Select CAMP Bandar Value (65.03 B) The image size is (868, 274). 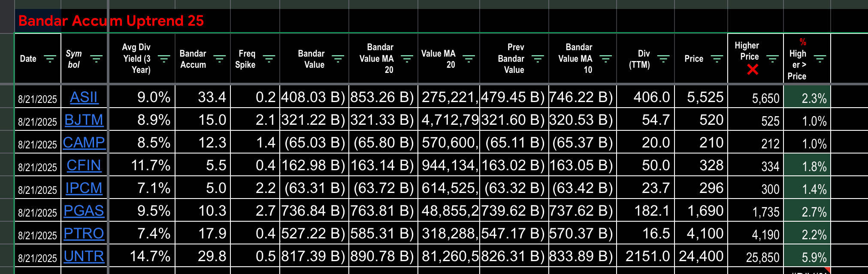314,142
